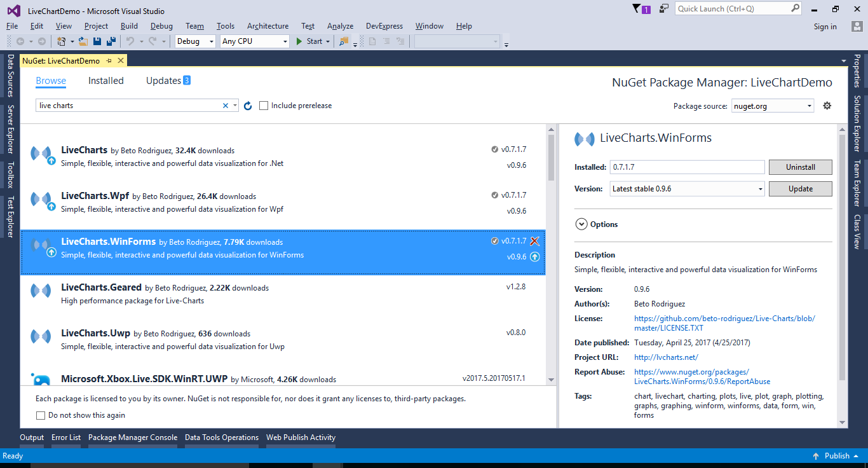Open the DevExpress menu
The image size is (868, 468).
[x=384, y=26]
